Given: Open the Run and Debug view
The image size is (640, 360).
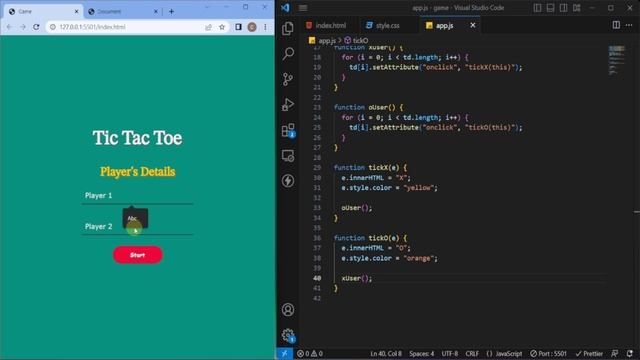Looking at the screenshot, I should (x=288, y=104).
